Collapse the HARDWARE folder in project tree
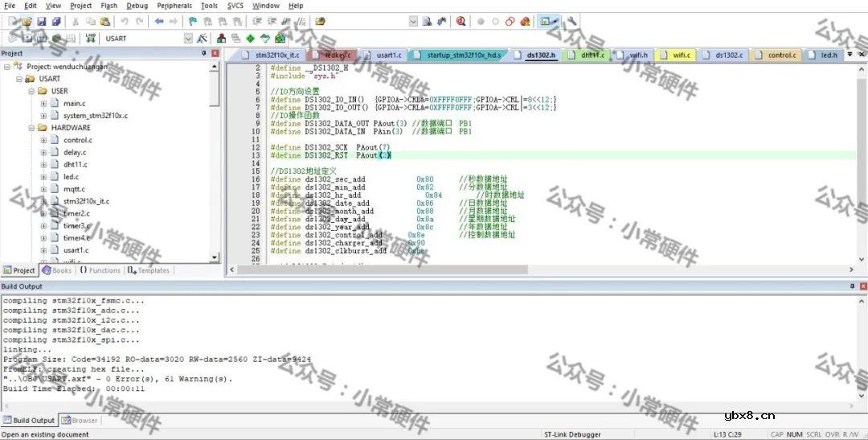Viewport: 868px width, 440px height. [x=31, y=128]
